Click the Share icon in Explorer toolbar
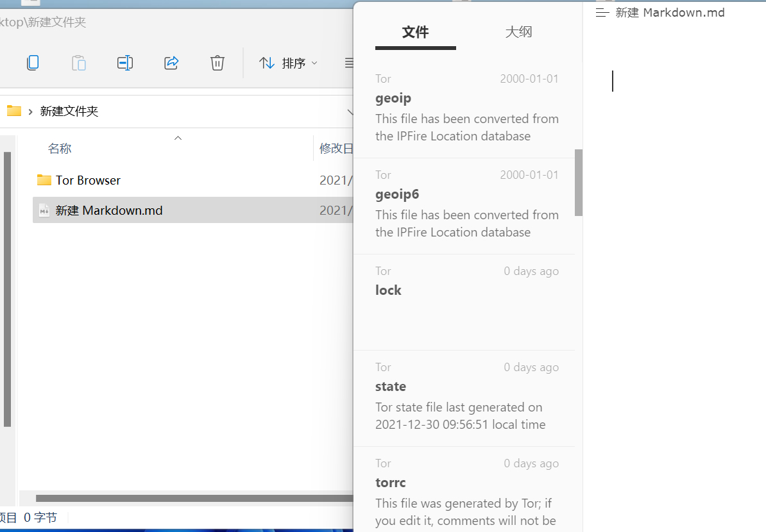The width and height of the screenshot is (766, 532). 171,63
